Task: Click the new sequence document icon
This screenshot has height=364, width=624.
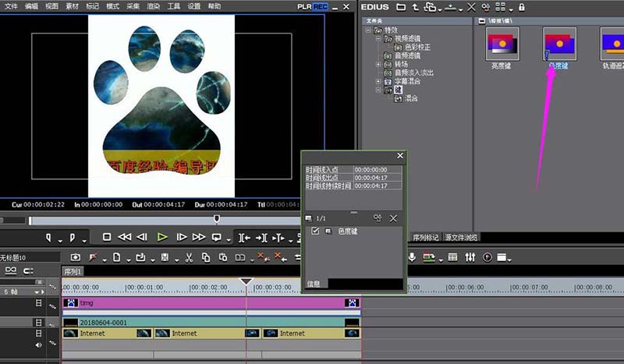Action: [x=116, y=257]
